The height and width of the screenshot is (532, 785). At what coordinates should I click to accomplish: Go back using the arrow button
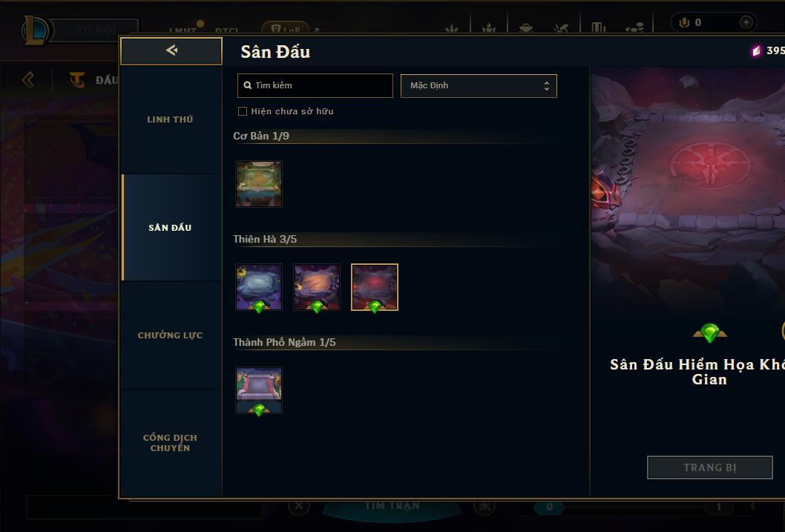171,50
